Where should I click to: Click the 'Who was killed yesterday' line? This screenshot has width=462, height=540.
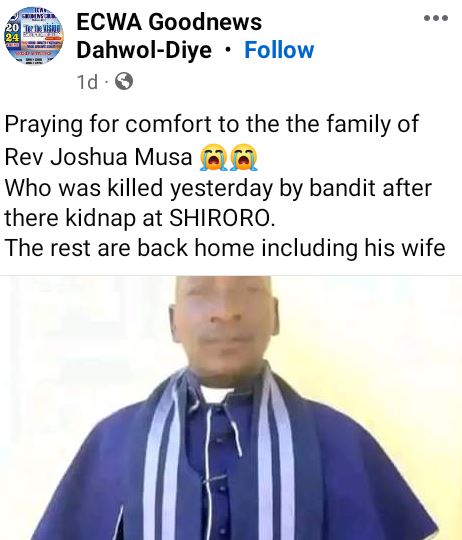point(218,188)
